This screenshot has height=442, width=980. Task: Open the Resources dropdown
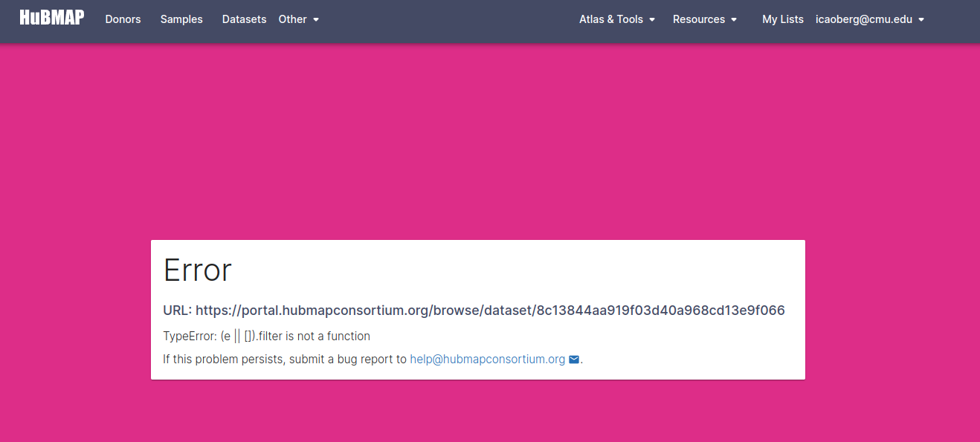tap(705, 19)
